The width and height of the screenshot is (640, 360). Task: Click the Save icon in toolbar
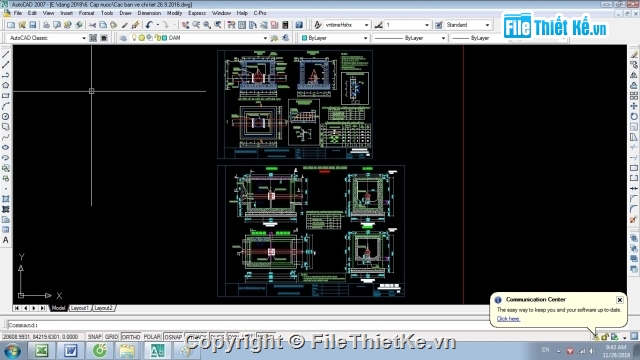pyautogui.click(x=33, y=25)
